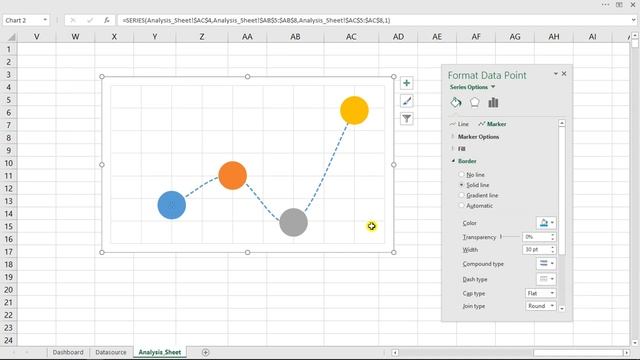Select the No line radio button
640x360 pixels.
(x=461, y=175)
